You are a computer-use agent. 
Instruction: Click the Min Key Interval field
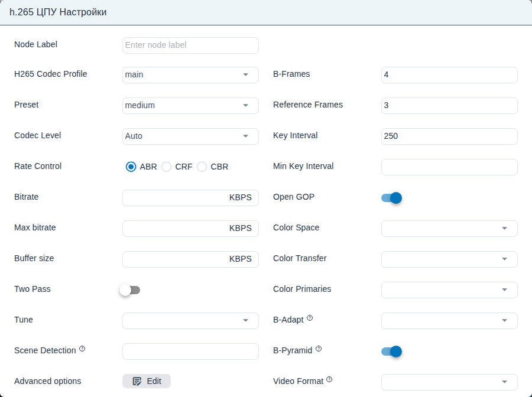[449, 167]
